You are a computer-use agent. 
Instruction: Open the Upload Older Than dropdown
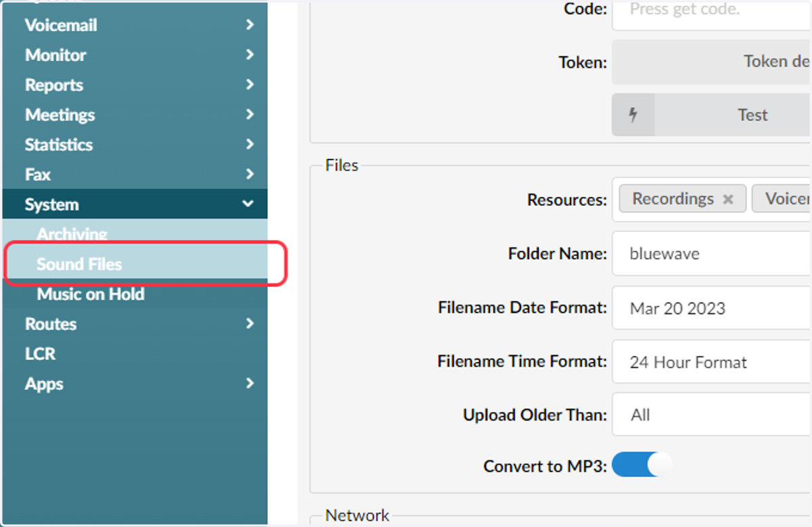click(712, 415)
